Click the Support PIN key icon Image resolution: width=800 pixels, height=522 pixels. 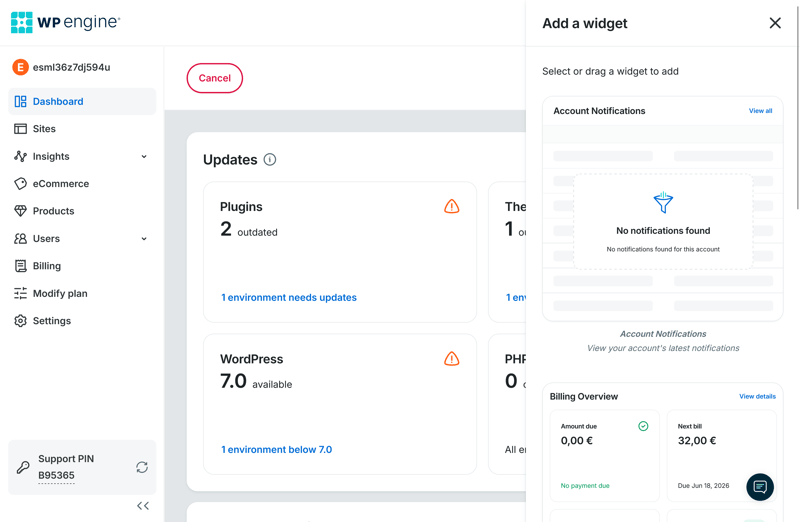pos(23,467)
